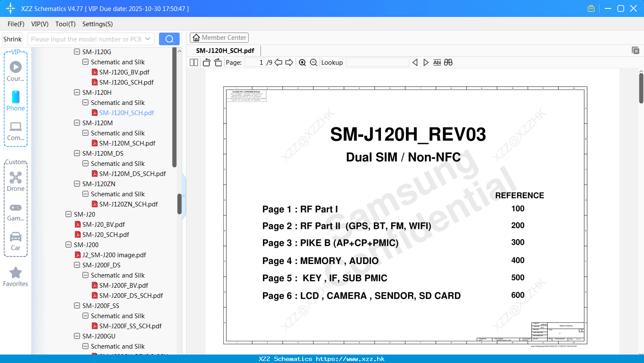Open the Drone category
Screen dimensions: 644x363
[16, 181]
